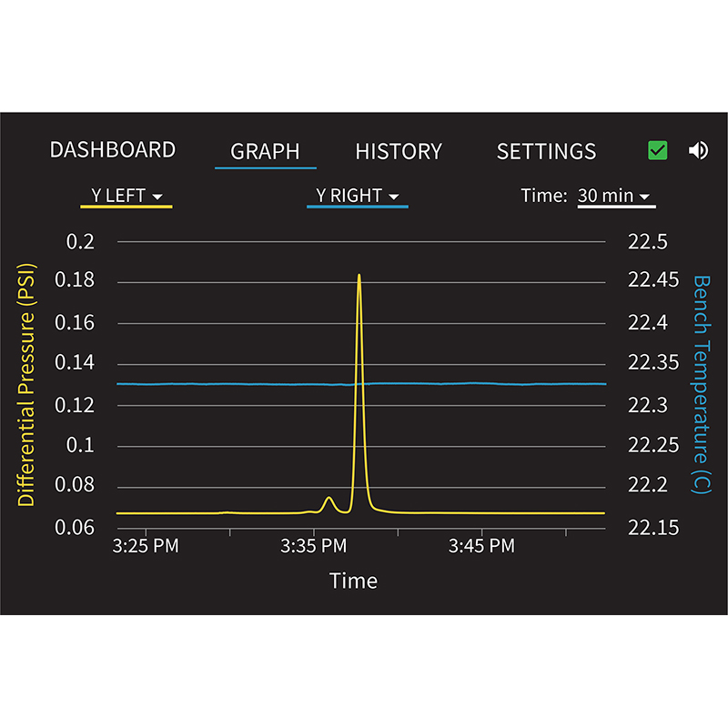The width and height of the screenshot is (728, 728).
Task: Open the SETTINGS tab
Action: click(x=547, y=151)
